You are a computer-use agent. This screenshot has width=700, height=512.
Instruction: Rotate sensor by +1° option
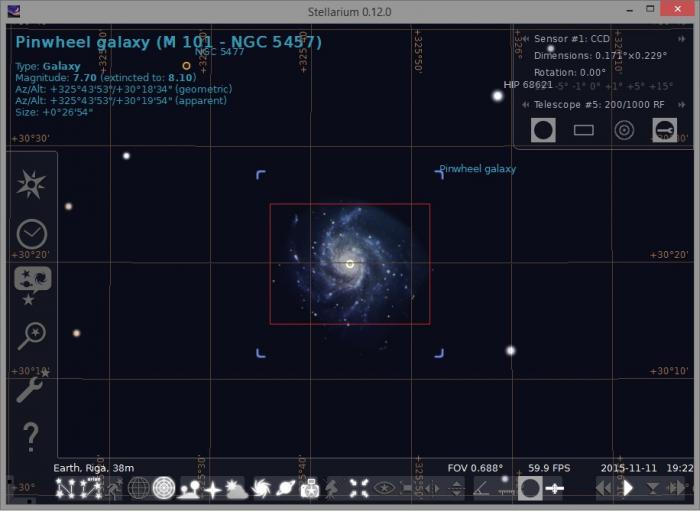click(x=612, y=86)
